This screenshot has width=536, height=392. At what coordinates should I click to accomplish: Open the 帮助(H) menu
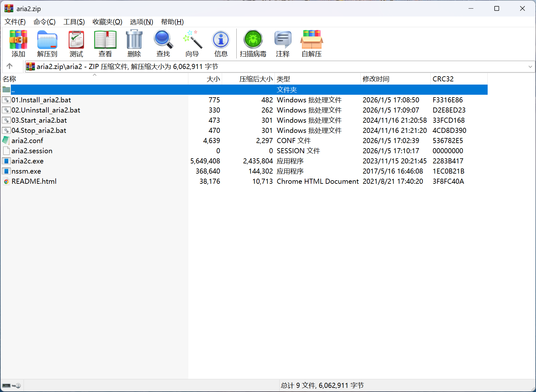pos(172,22)
